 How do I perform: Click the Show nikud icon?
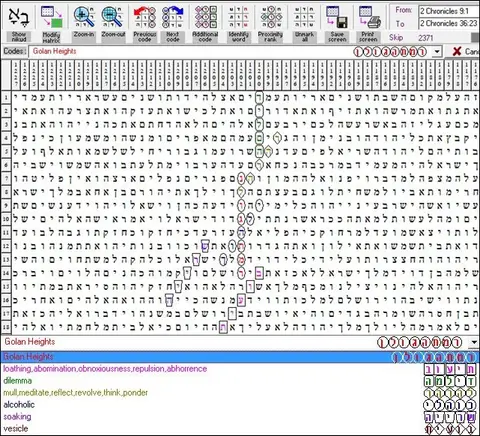tap(19, 17)
